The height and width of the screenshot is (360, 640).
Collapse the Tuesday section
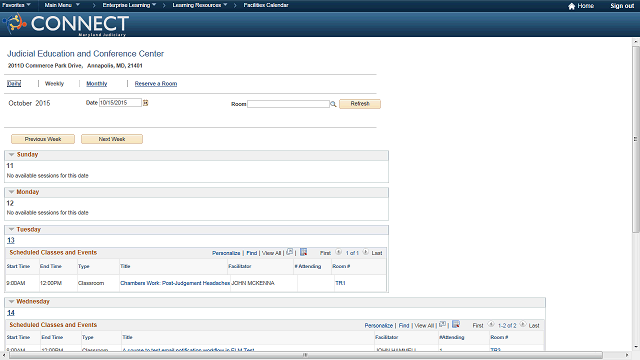(11, 229)
